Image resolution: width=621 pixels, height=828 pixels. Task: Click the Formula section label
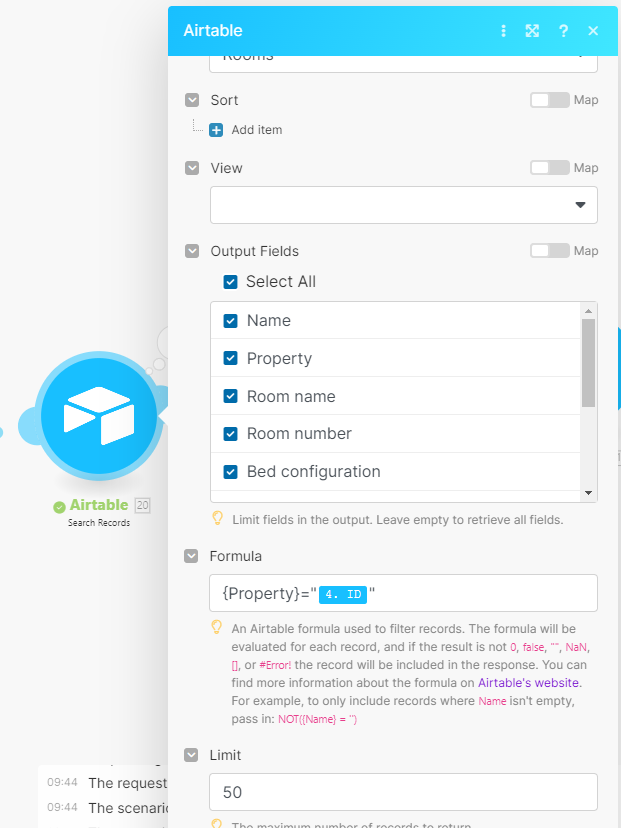(236, 556)
